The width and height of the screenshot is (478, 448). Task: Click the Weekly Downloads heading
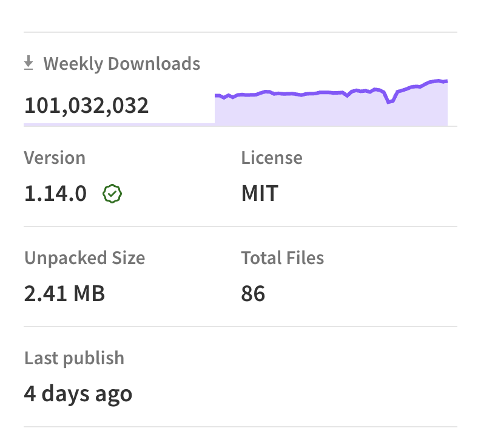[121, 63]
